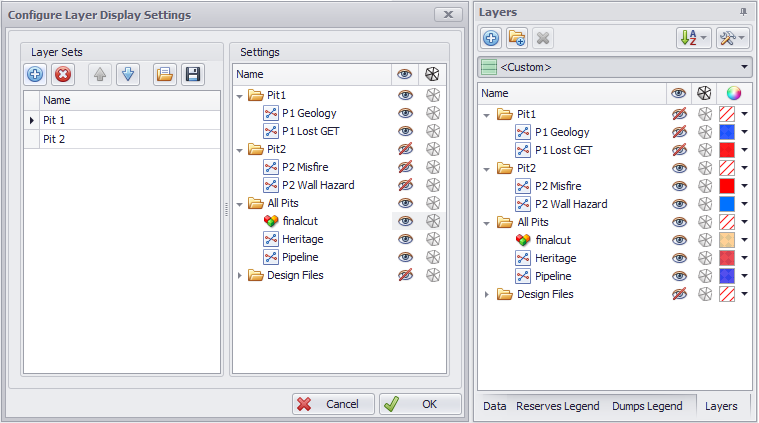Click Name column header in Settings
The image size is (759, 423).
point(312,74)
